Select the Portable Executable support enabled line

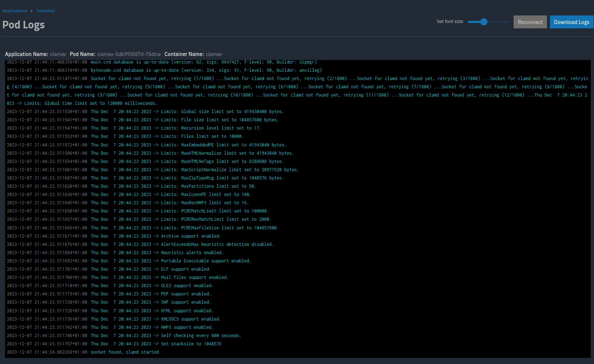tap(129, 261)
